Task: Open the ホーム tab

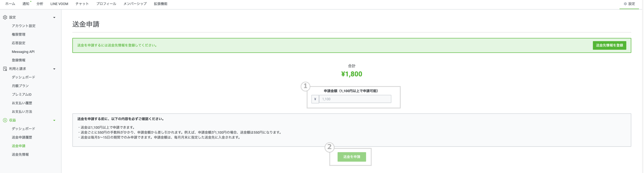Action: click(10, 4)
